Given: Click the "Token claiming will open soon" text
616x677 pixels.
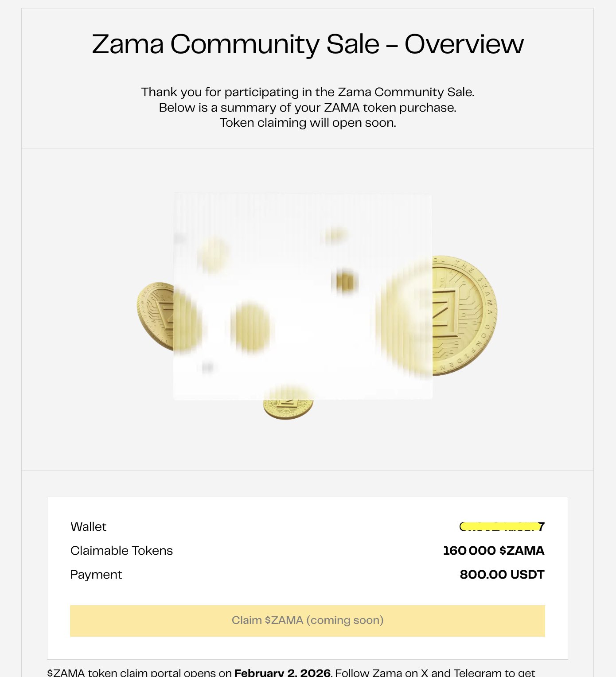Looking at the screenshot, I should (x=308, y=123).
